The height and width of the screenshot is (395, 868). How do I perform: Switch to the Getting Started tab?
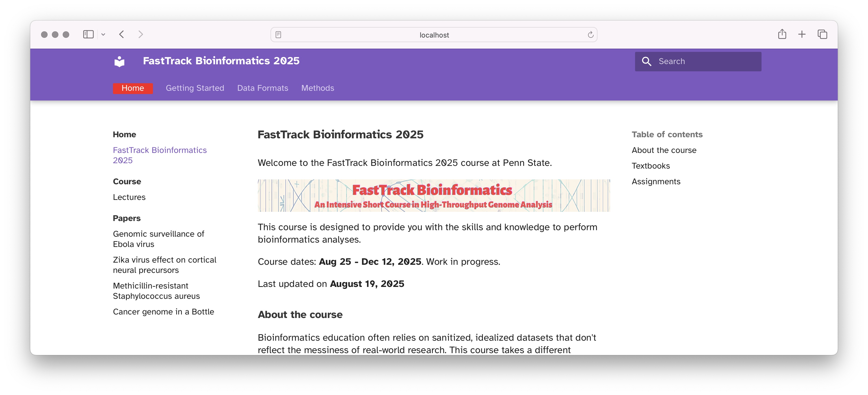195,88
